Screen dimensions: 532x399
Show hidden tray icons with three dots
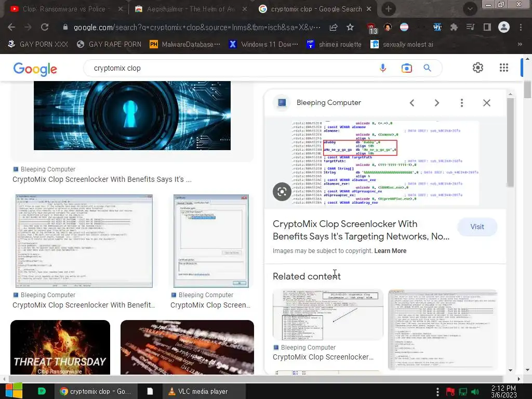pos(437,392)
